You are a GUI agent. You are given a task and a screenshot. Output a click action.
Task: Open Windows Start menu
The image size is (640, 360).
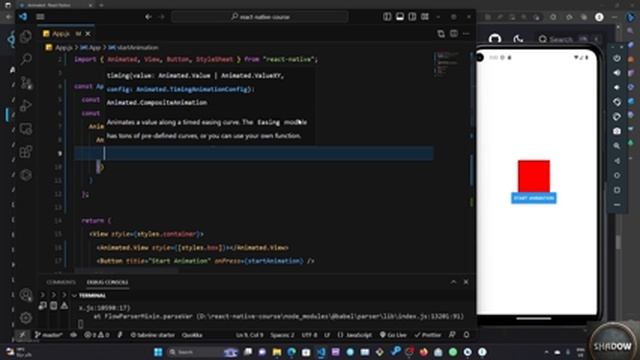158,352
